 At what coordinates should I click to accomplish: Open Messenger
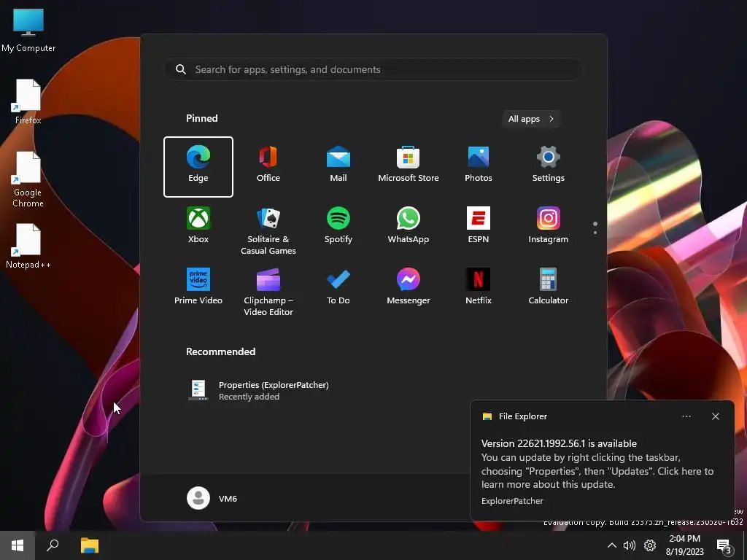click(409, 287)
